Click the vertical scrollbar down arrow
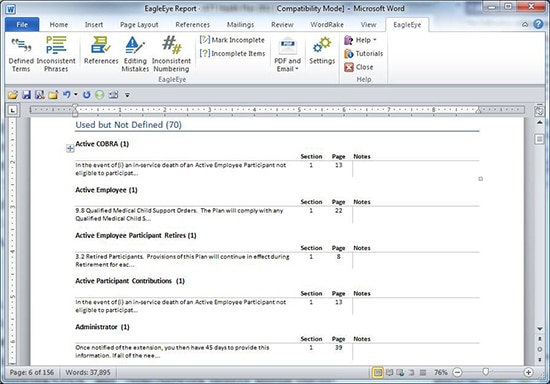This screenshot has width=550, height=384. [540, 329]
